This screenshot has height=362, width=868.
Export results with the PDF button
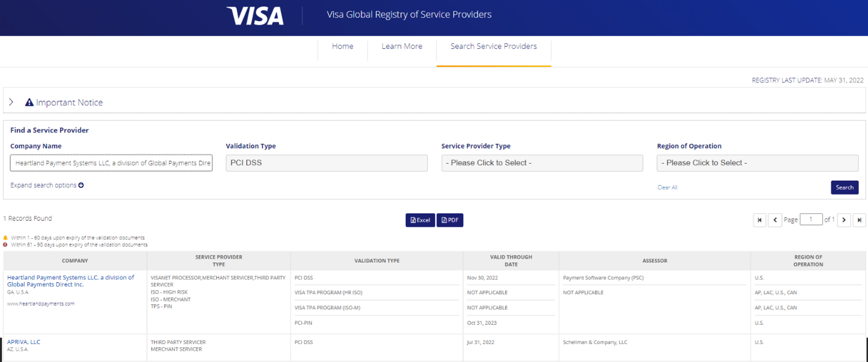click(x=450, y=220)
